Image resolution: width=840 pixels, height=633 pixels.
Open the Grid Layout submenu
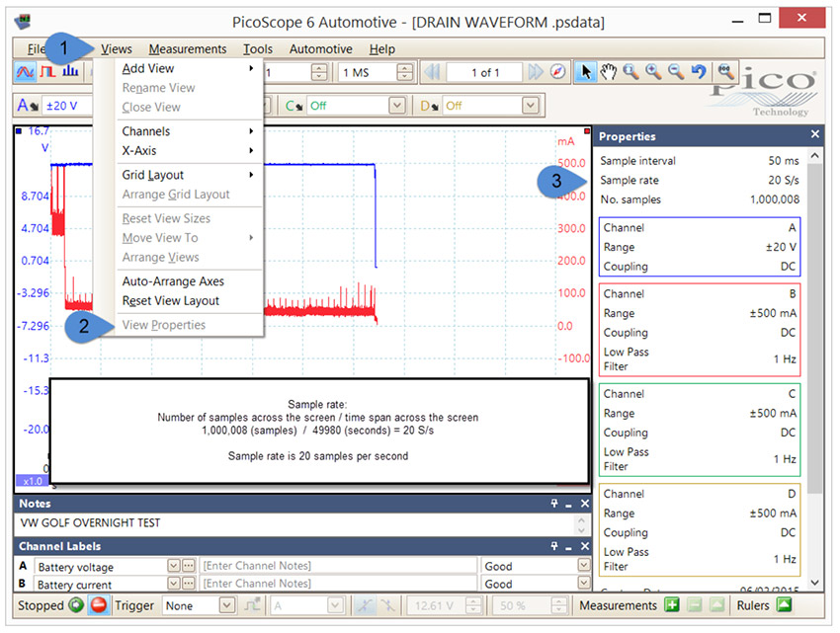point(188,175)
